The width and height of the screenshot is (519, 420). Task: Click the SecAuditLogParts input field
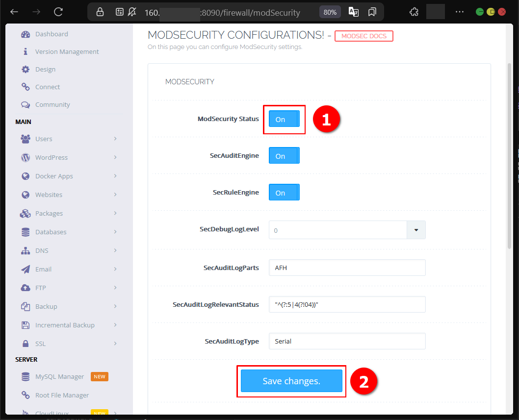pos(347,268)
